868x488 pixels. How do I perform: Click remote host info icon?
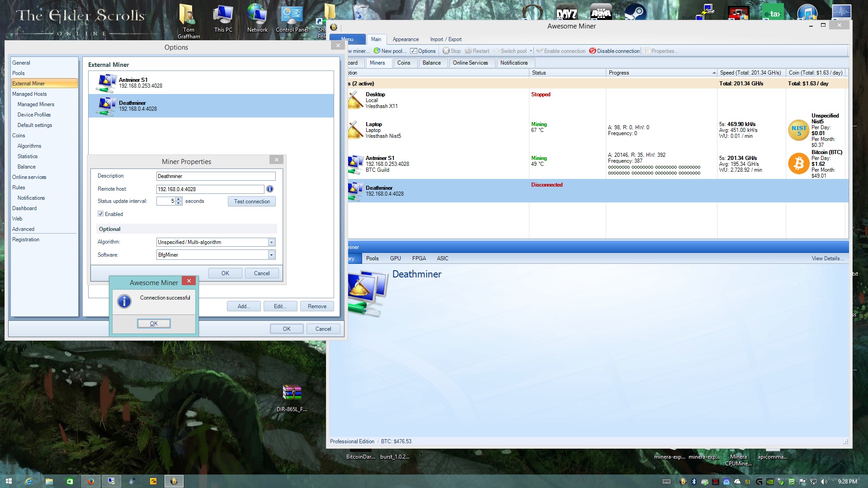point(270,189)
